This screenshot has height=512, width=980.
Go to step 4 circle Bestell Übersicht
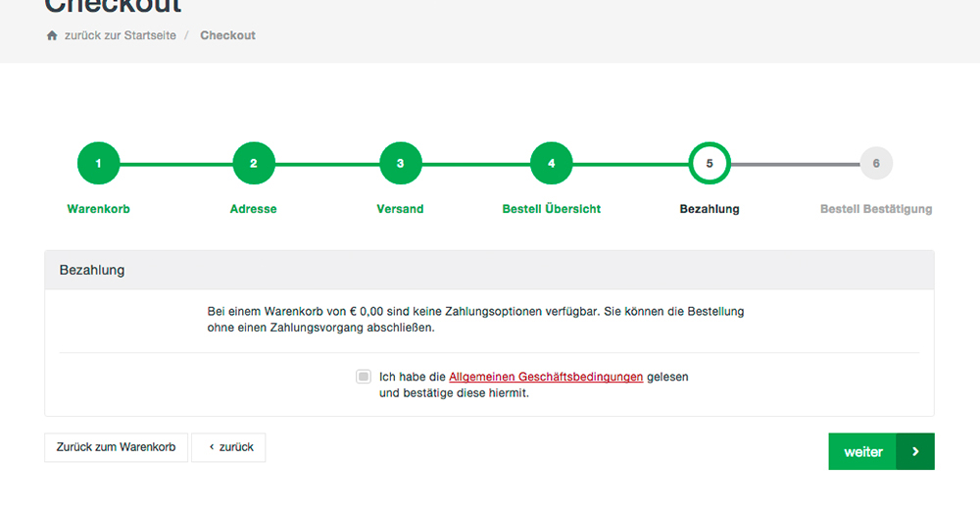(551, 164)
